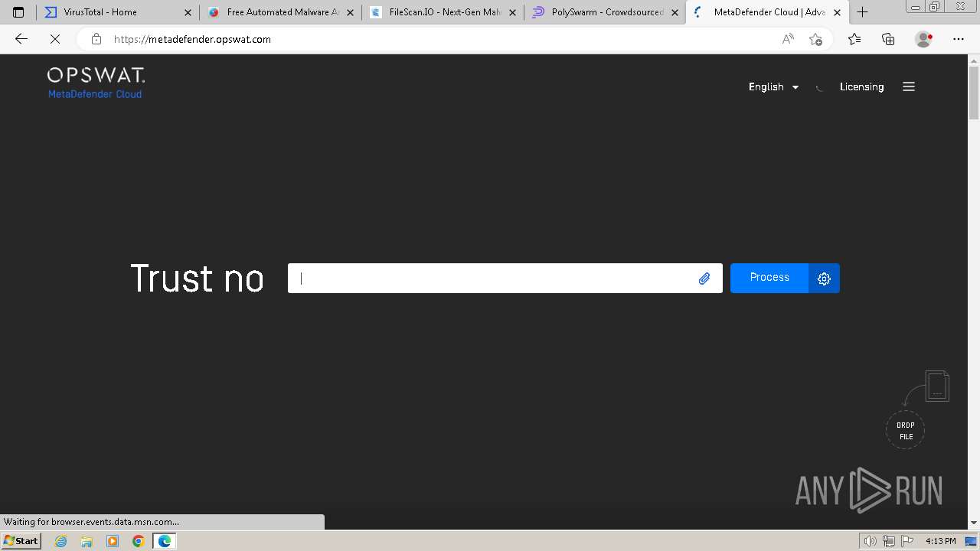Go back to previous page
Screen dimensions: 980x551
pyautogui.click(x=21, y=39)
